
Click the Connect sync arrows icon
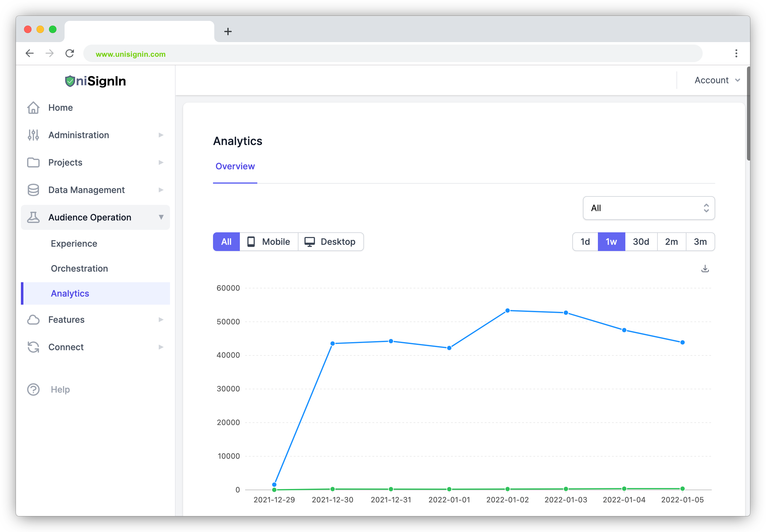[33, 347]
